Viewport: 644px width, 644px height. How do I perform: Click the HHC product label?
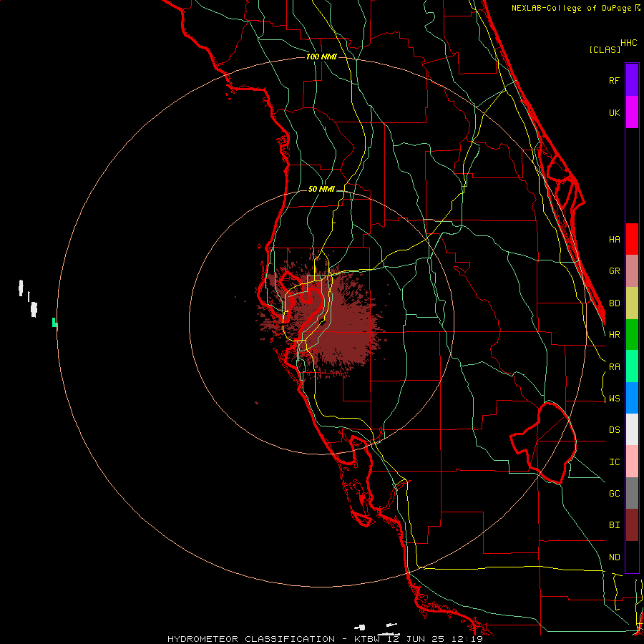[629, 43]
